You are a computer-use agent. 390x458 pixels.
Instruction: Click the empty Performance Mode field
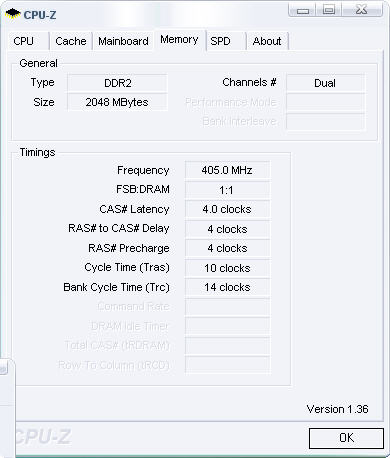[x=325, y=102]
